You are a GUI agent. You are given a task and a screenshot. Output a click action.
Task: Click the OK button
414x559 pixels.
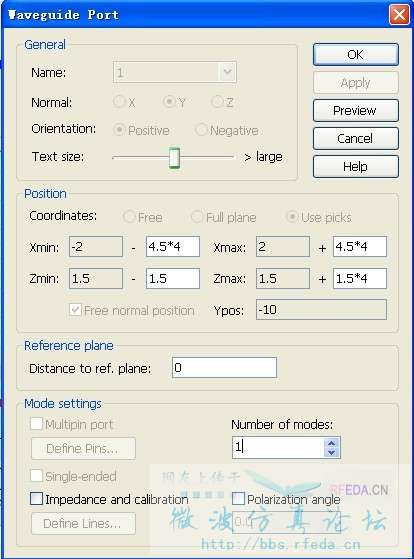point(356,55)
